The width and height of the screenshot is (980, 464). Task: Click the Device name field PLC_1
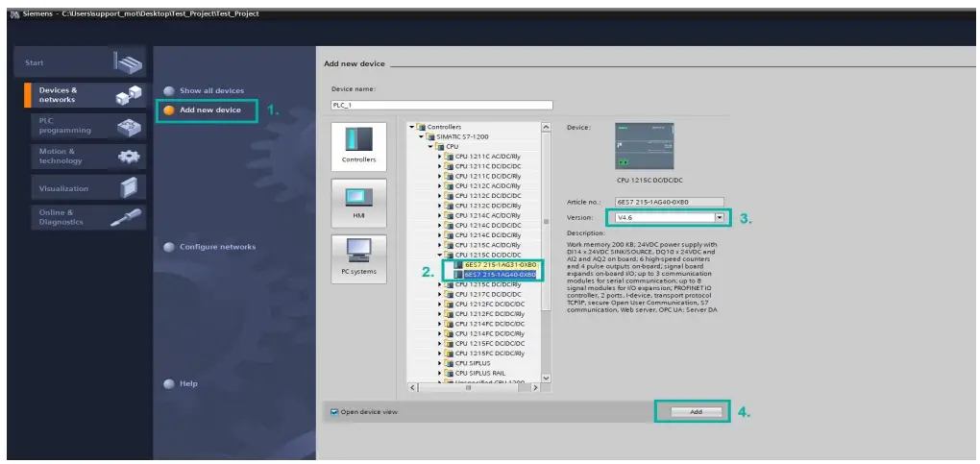pyautogui.click(x=442, y=105)
